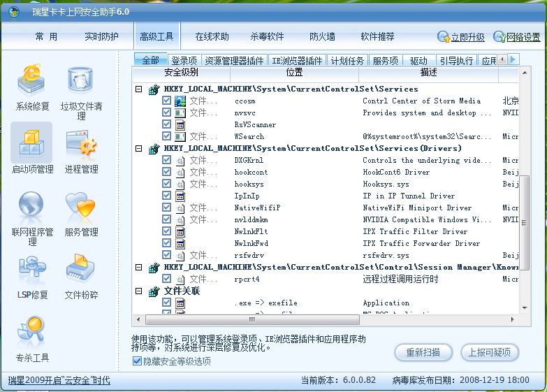Screen dimensions: 547x392
Task: Toggle the WSearch checkbox
Action: click(x=167, y=136)
